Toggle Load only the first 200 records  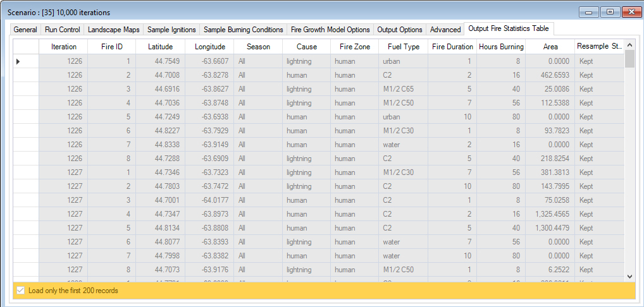[20, 291]
